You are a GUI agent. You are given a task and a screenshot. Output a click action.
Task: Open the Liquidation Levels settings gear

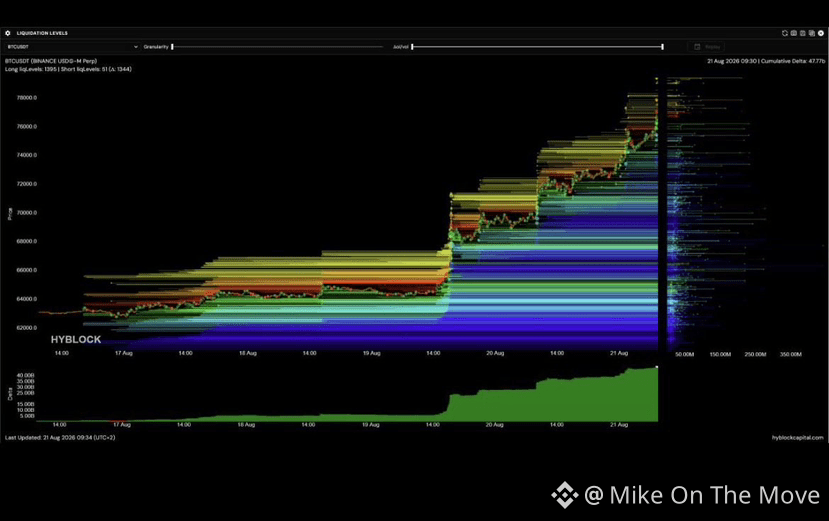[x=7, y=33]
